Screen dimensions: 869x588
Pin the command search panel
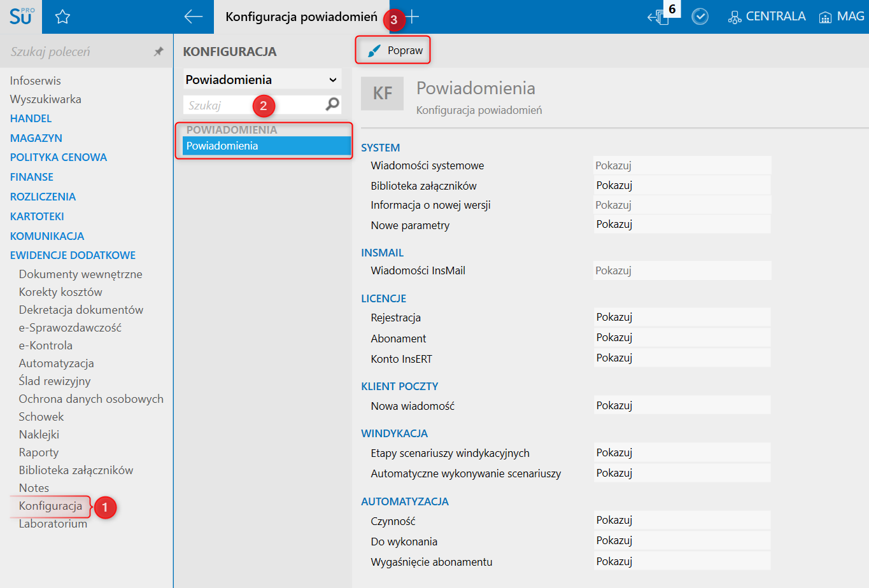click(x=159, y=52)
